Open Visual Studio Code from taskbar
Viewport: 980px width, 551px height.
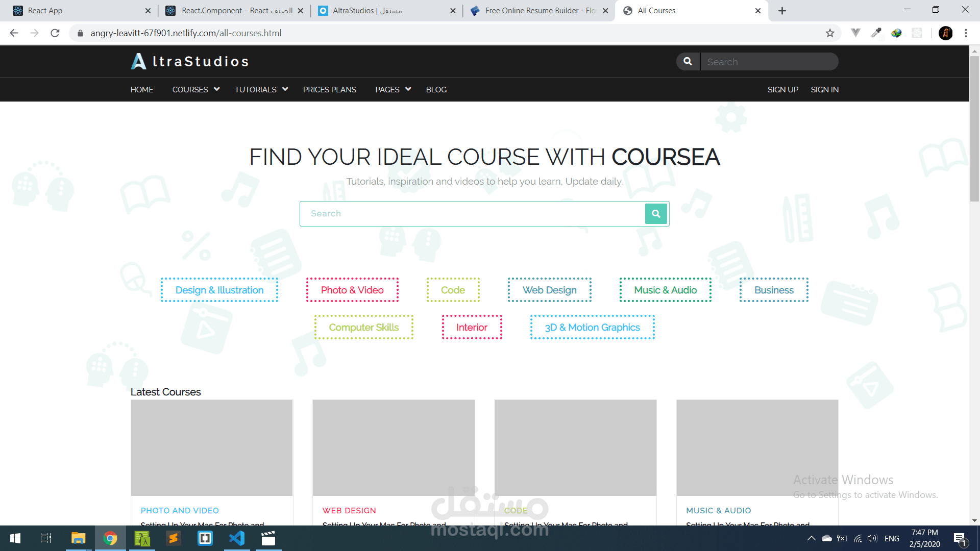pyautogui.click(x=237, y=538)
